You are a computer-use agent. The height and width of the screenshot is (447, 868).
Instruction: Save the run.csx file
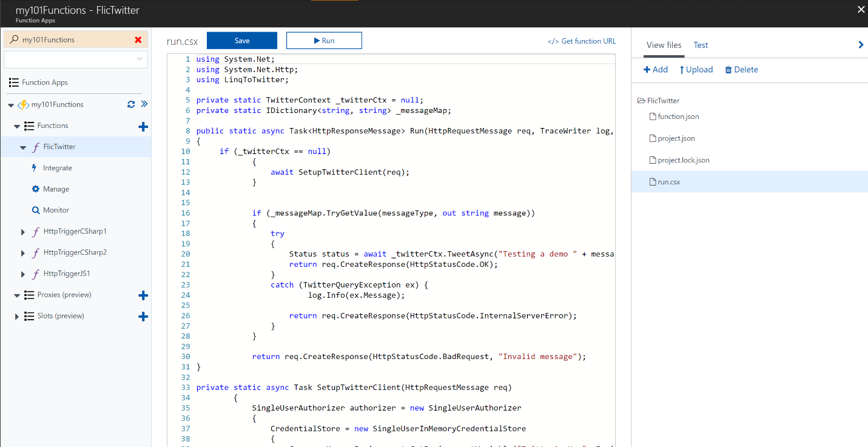[x=242, y=41]
